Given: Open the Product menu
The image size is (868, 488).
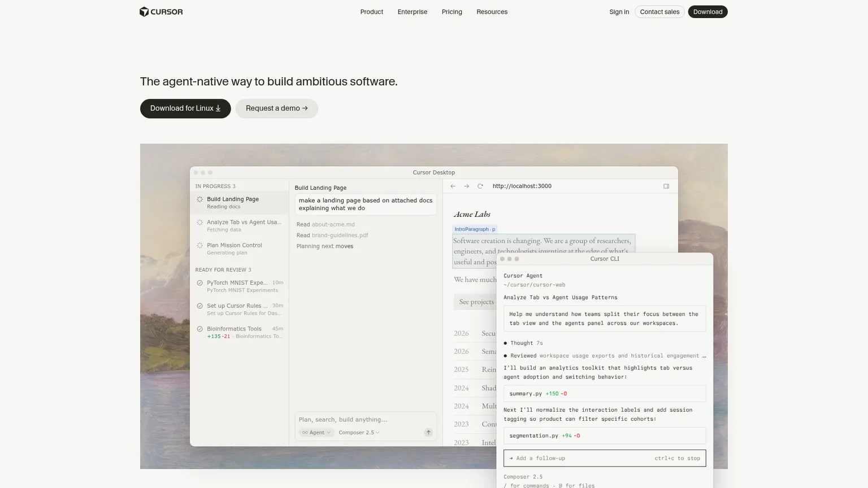Looking at the screenshot, I should (x=371, y=12).
